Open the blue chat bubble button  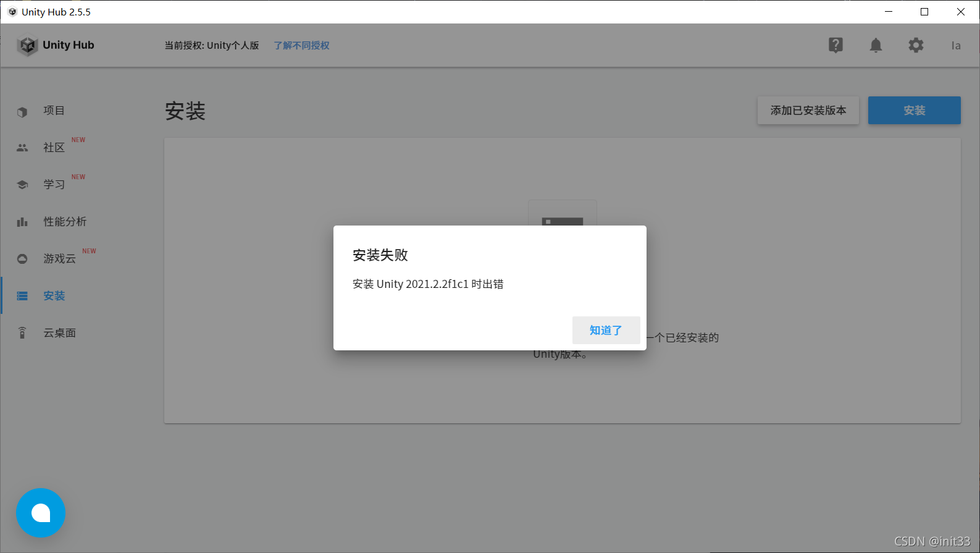(x=41, y=513)
